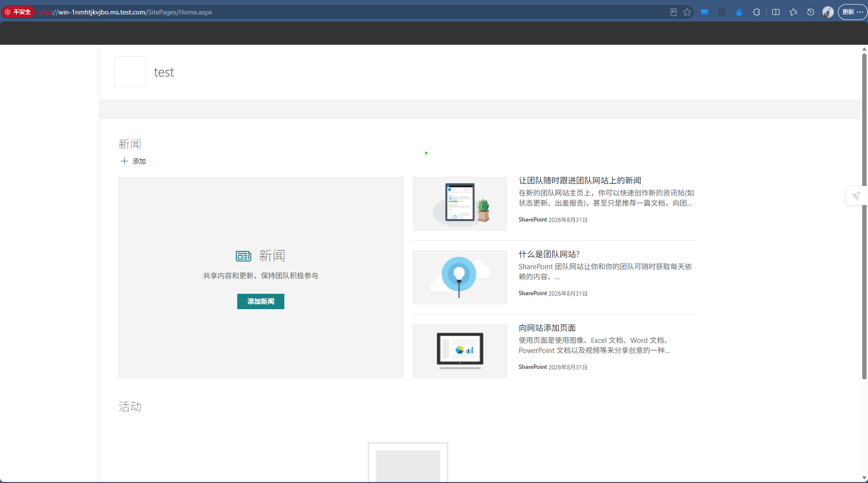Click the date under 向网站添加页面 article
This screenshot has height=483, width=868.
point(568,367)
